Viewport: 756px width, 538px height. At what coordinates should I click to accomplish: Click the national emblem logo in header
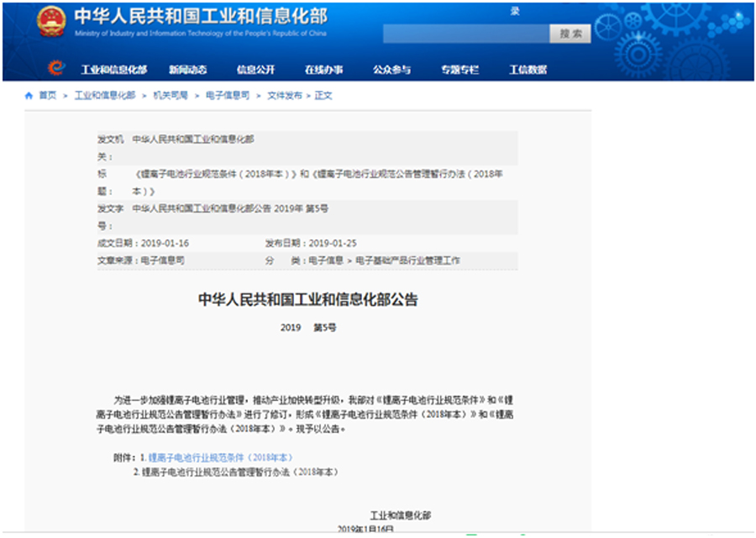50,22
